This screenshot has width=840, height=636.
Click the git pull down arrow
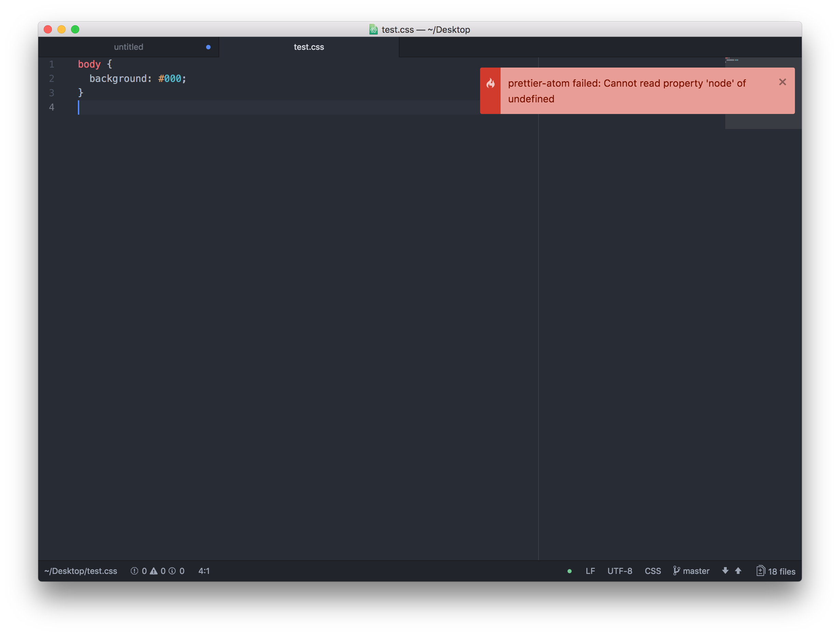[x=725, y=570]
